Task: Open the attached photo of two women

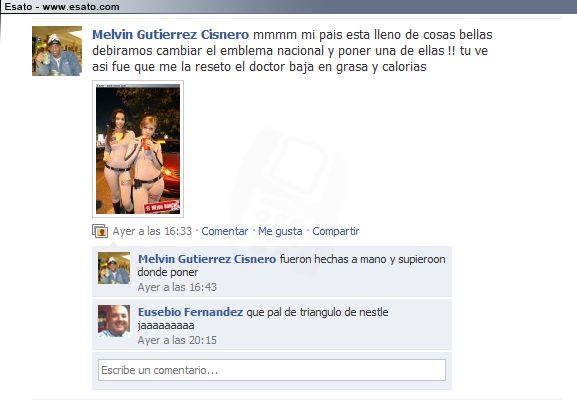Action: pyautogui.click(x=138, y=149)
